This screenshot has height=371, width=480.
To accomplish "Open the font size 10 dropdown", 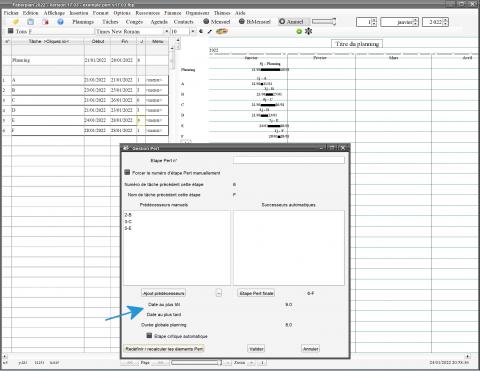I will [x=193, y=31].
